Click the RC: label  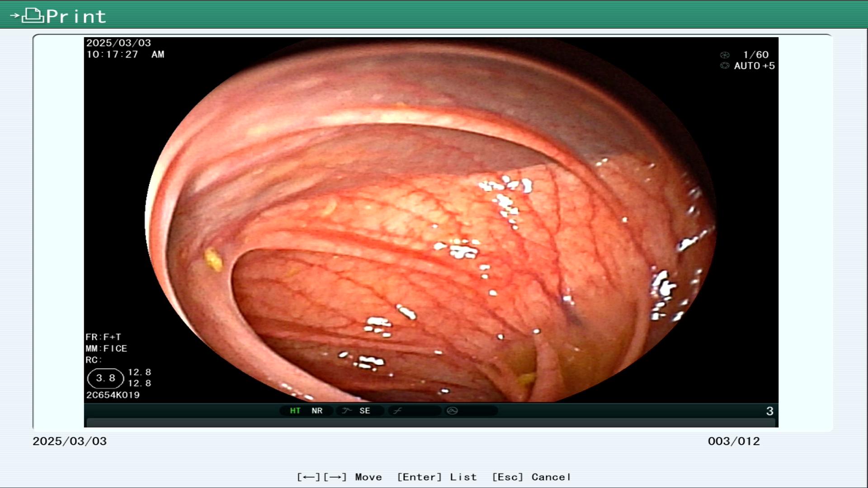(94, 360)
